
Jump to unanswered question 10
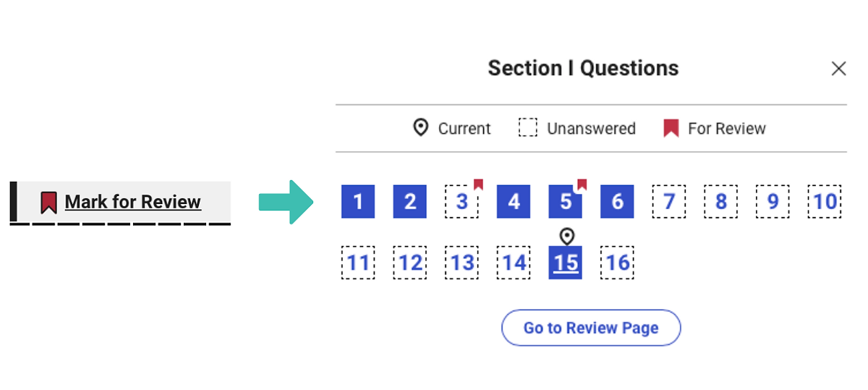825,201
